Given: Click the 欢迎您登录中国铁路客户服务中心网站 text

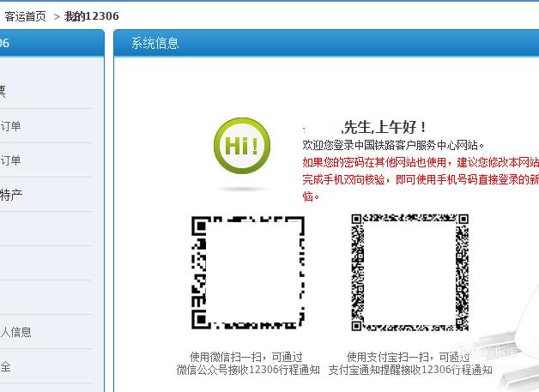Looking at the screenshot, I should [394, 145].
